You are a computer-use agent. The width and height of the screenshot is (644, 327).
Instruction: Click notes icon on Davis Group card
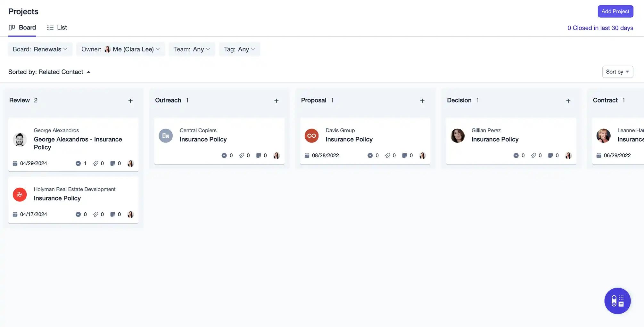coord(404,155)
